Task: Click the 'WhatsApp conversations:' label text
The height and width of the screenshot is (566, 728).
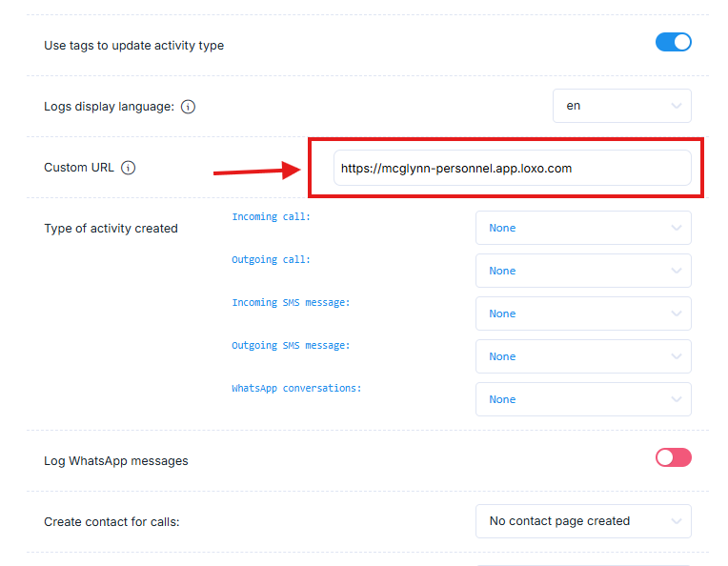Action: click(296, 389)
